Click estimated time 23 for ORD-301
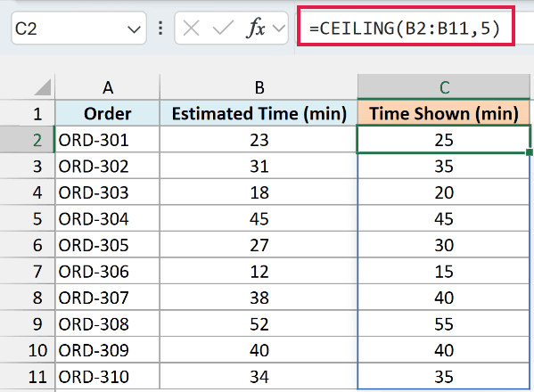Image resolution: width=534 pixels, height=392 pixels. pos(259,140)
